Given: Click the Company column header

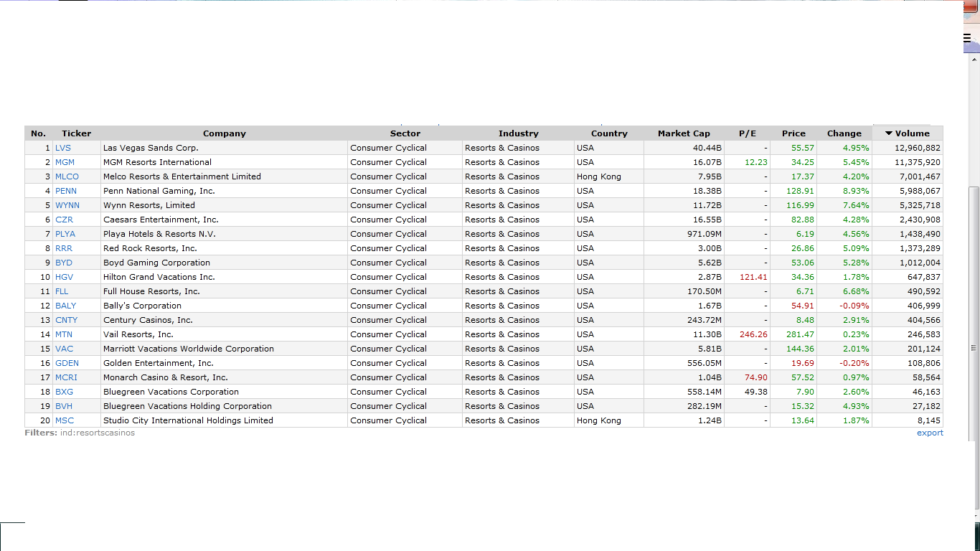Looking at the screenshot, I should click(x=224, y=133).
